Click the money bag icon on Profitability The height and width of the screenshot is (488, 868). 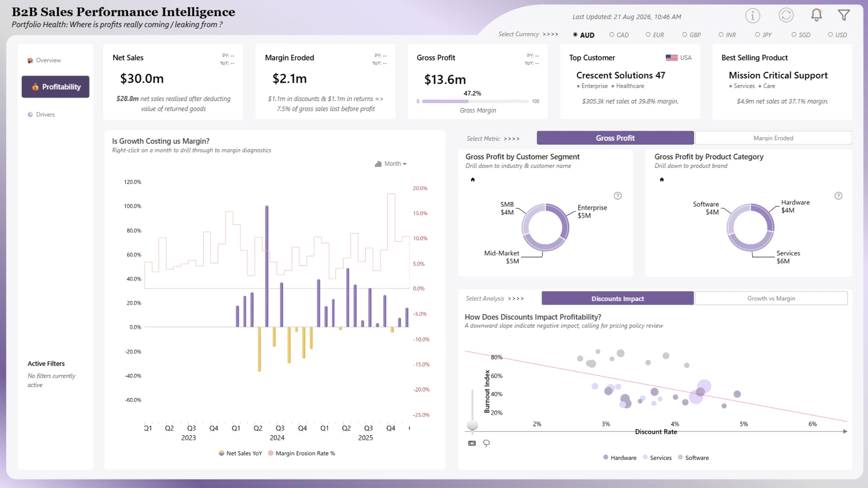[35, 87]
